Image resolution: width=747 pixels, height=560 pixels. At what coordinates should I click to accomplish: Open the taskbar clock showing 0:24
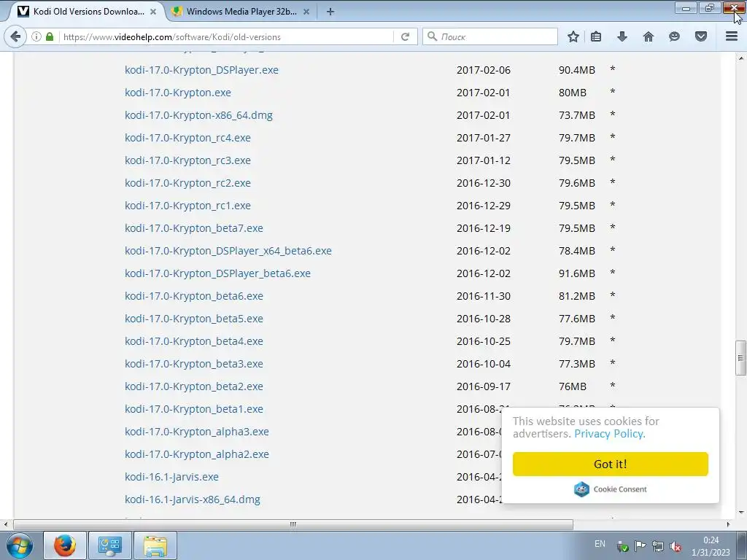pyautogui.click(x=711, y=546)
